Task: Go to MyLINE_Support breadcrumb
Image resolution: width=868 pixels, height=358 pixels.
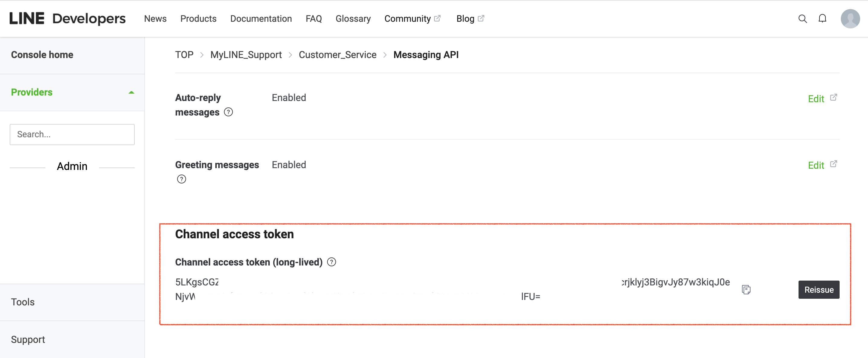Action: tap(246, 55)
